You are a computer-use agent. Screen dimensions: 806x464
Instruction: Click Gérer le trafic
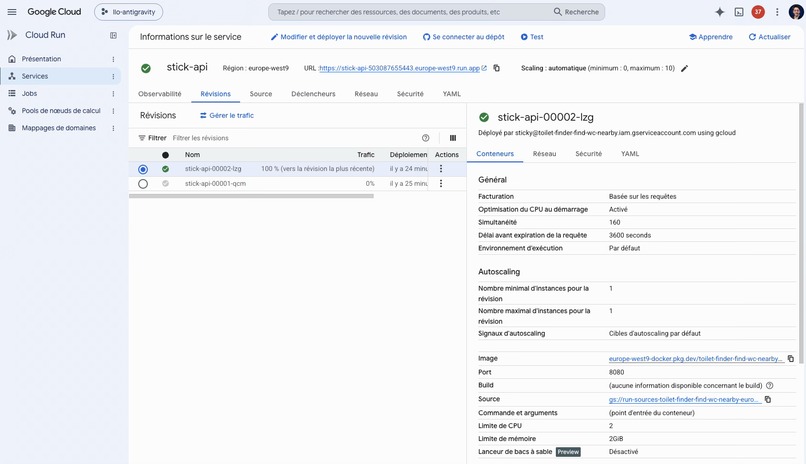227,116
